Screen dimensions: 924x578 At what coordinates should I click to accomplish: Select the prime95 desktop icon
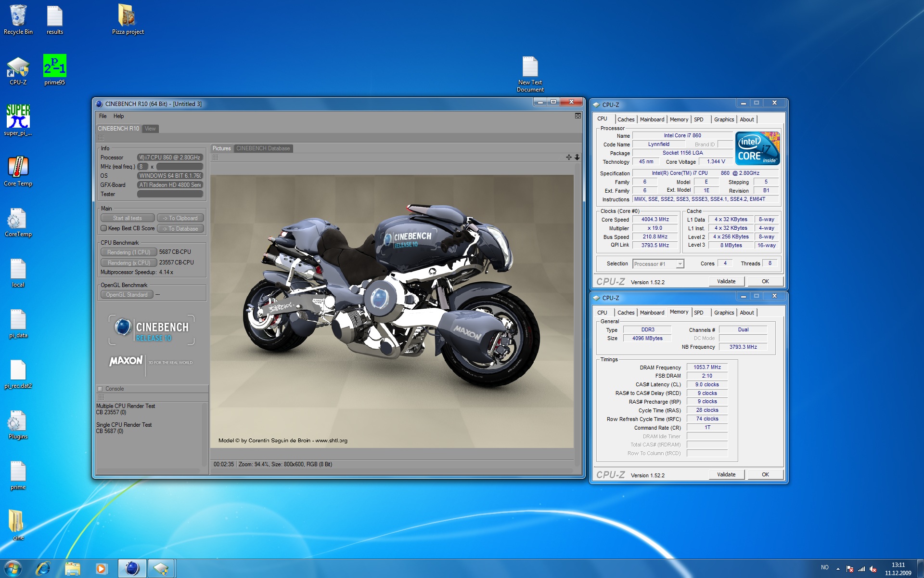pyautogui.click(x=54, y=70)
